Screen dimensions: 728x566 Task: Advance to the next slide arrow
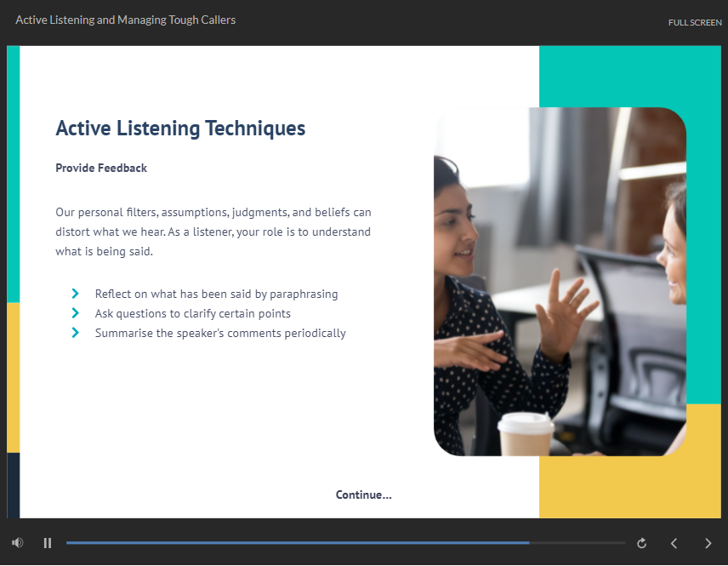708,543
